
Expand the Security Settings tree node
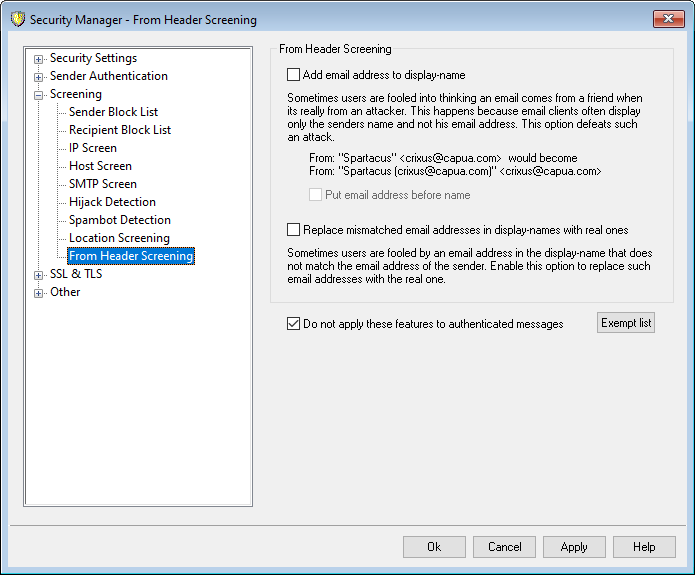coord(39,59)
